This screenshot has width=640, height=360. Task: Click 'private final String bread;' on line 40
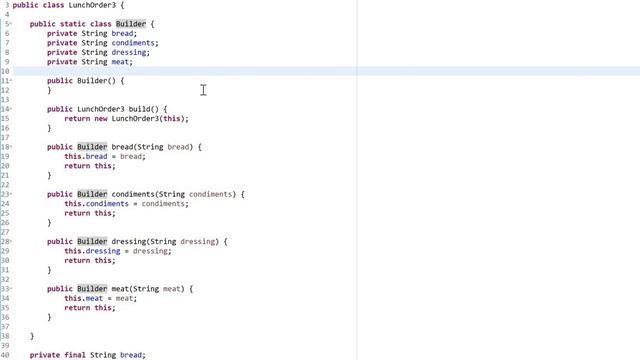click(88, 355)
